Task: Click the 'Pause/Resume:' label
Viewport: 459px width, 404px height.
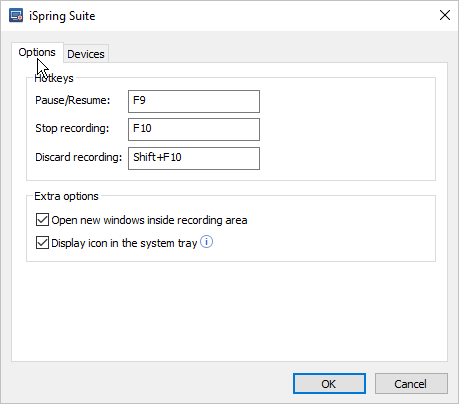Action: point(73,100)
